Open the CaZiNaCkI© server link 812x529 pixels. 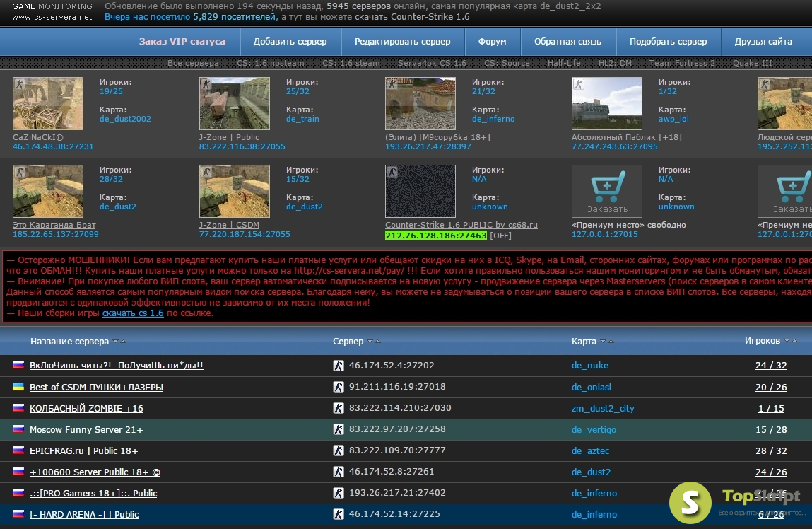coord(37,137)
